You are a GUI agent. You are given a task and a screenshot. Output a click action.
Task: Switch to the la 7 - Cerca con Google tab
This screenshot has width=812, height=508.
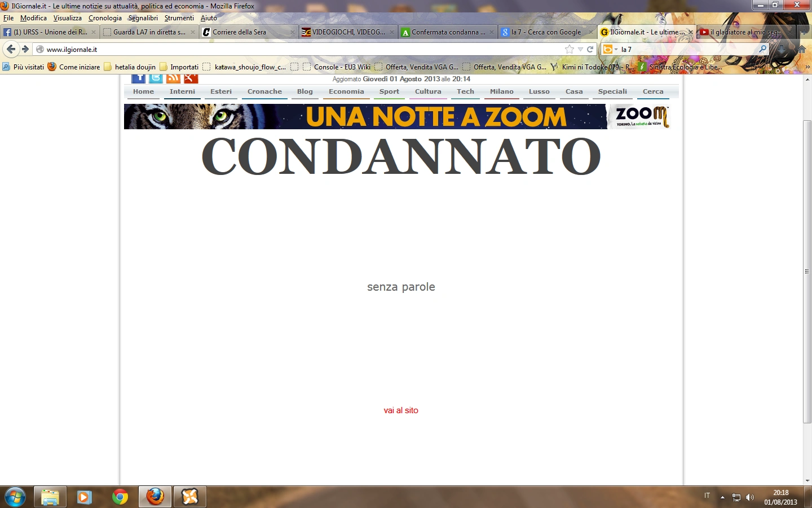click(x=547, y=32)
